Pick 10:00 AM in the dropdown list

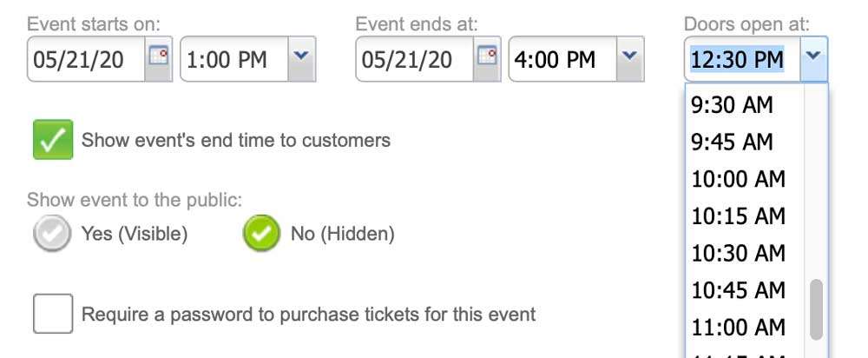pyautogui.click(x=745, y=179)
